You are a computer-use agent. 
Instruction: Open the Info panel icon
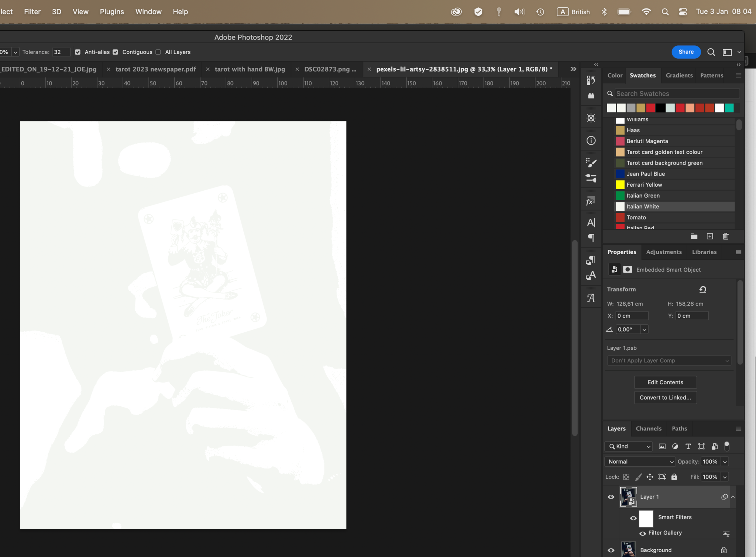[591, 140]
